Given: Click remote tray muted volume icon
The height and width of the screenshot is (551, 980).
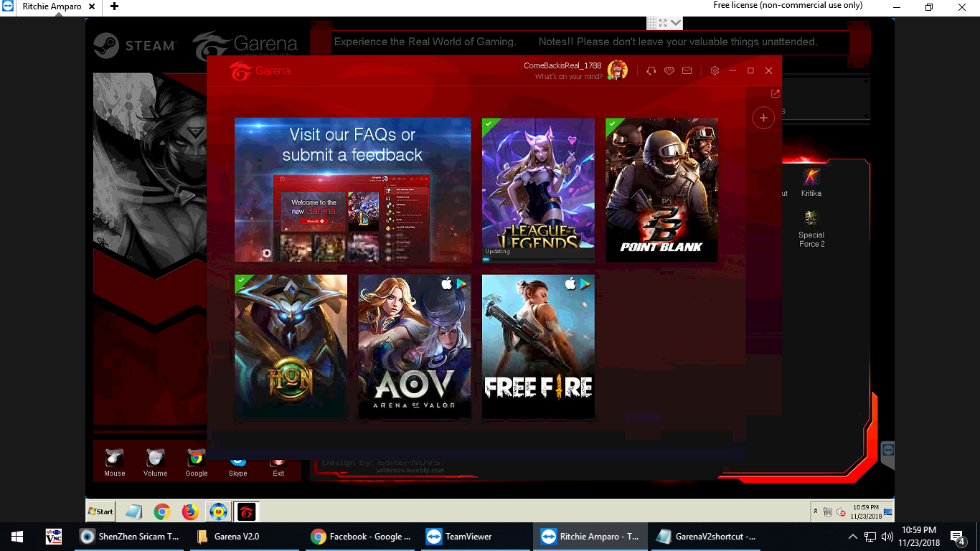Looking at the screenshot, I should 841,512.
